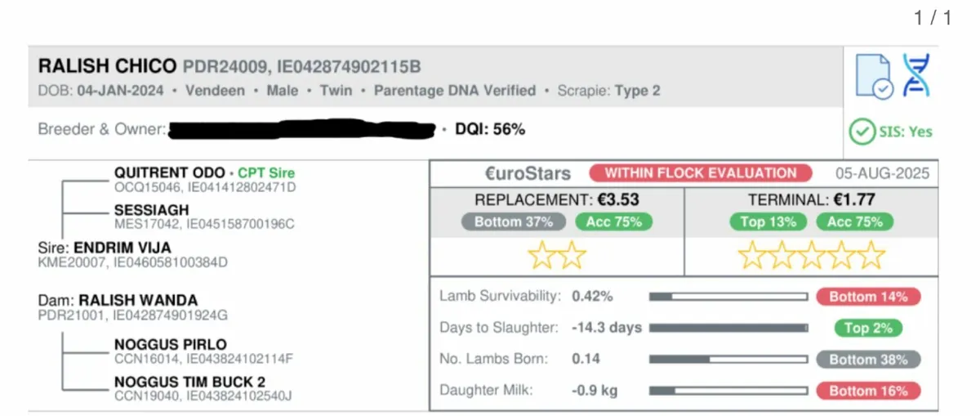Click the 1 / 1 page indicator
This screenshot has height=416, width=980.
[933, 18]
